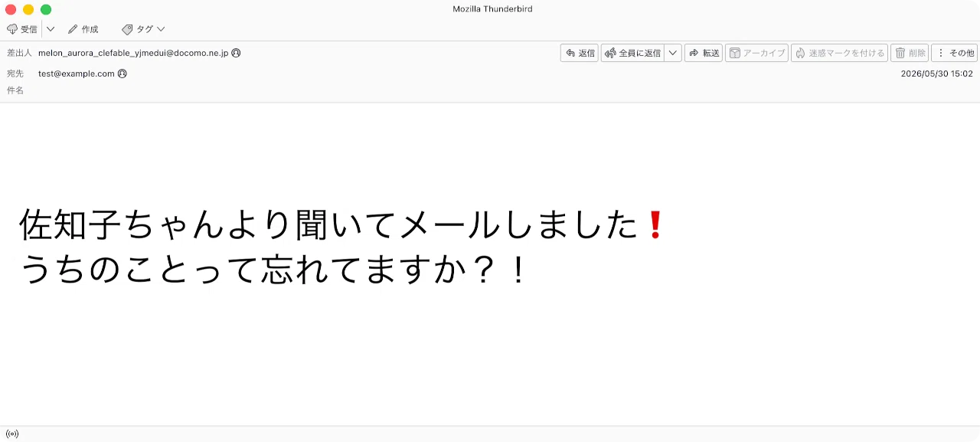
Task: Click the 2026/05/30 15:02 date field
Action: click(x=937, y=74)
